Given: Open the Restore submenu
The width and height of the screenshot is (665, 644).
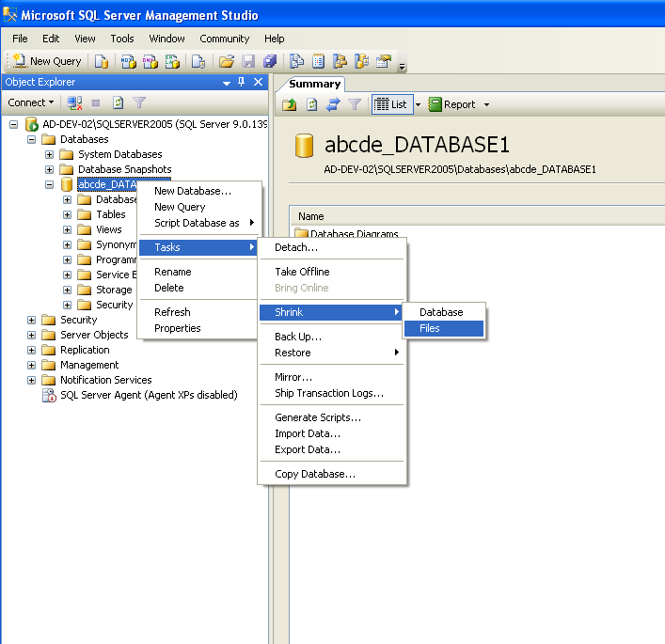Looking at the screenshot, I should point(332,353).
